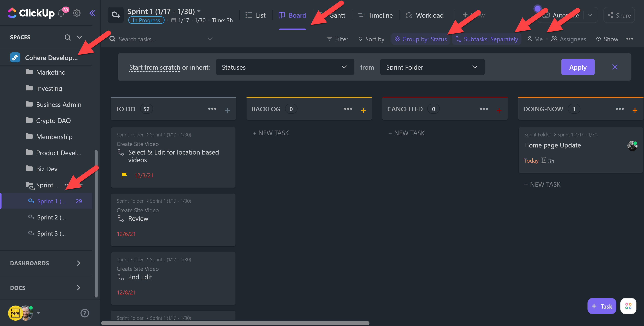644x326 pixels.
Task: Open the Statuses inherit dropdown
Action: pyautogui.click(x=285, y=67)
